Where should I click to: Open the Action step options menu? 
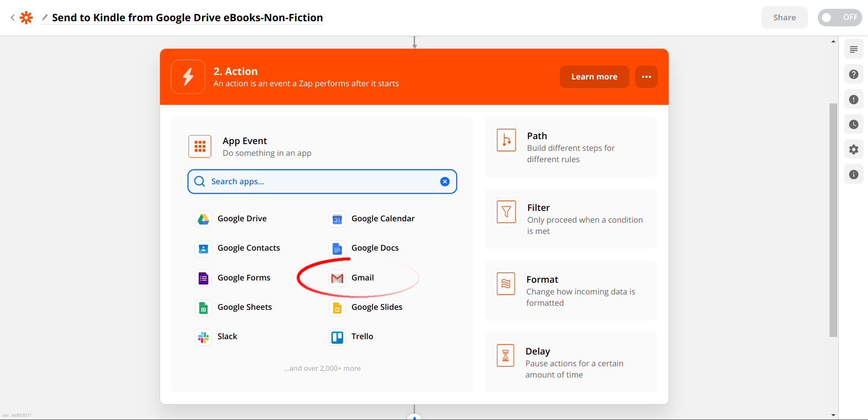click(646, 77)
